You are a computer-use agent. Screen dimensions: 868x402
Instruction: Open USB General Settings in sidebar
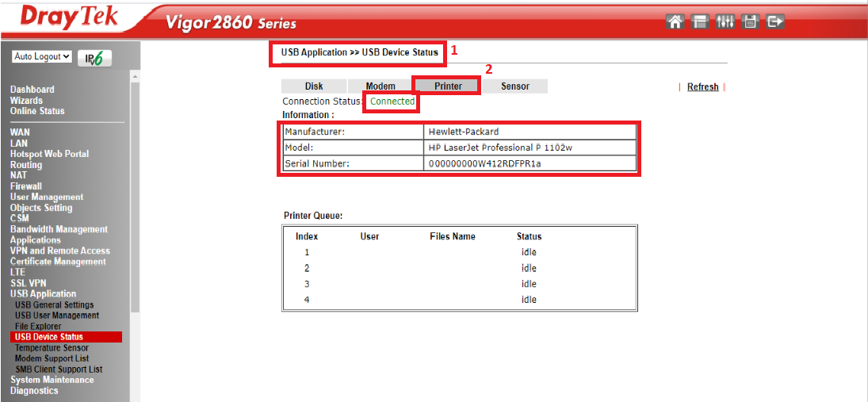coord(54,304)
